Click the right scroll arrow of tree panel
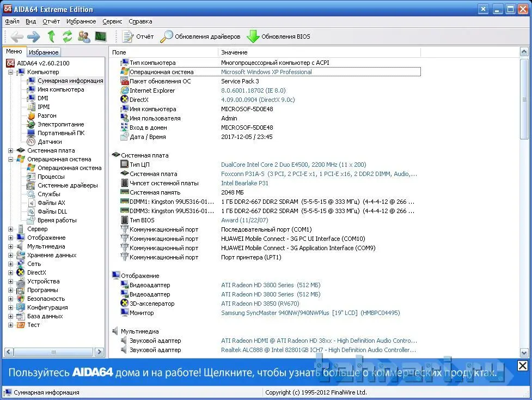The height and width of the screenshot is (400, 532). [100, 352]
